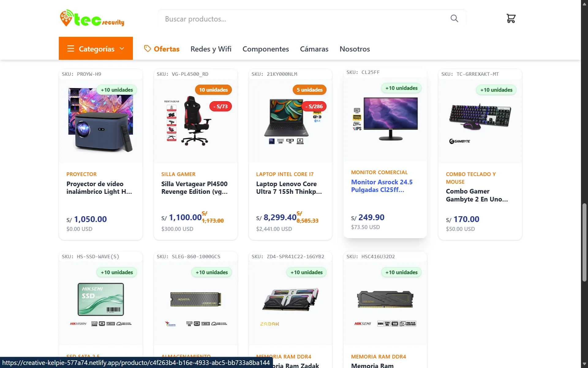The height and width of the screenshot is (368, 588).
Task: Click the 5 unidades stock badge
Action: pyautogui.click(x=309, y=90)
